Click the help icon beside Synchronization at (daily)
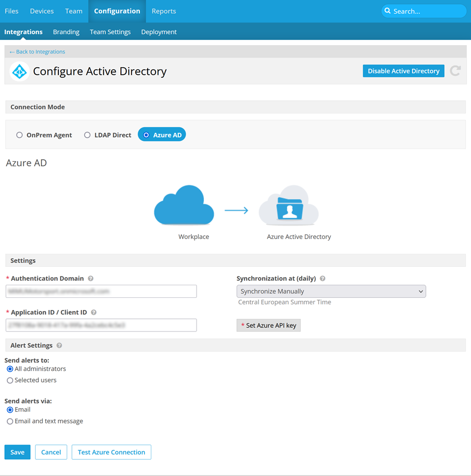 tap(322, 278)
